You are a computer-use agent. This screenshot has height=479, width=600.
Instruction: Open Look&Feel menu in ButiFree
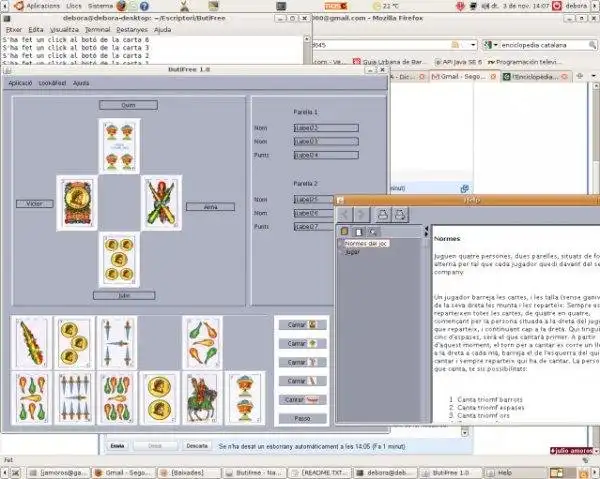(52, 83)
